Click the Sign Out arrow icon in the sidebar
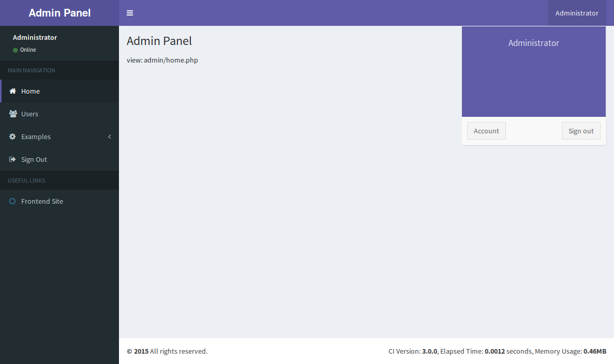Viewport: 614px width, 364px height. click(12, 159)
